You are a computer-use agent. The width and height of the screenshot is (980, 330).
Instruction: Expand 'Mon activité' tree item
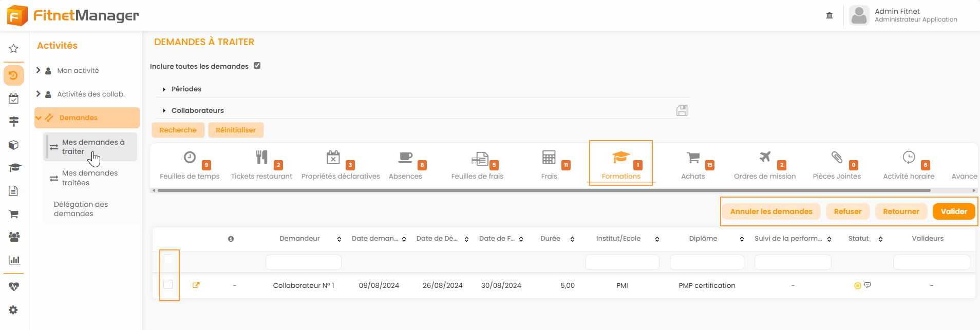tap(39, 70)
